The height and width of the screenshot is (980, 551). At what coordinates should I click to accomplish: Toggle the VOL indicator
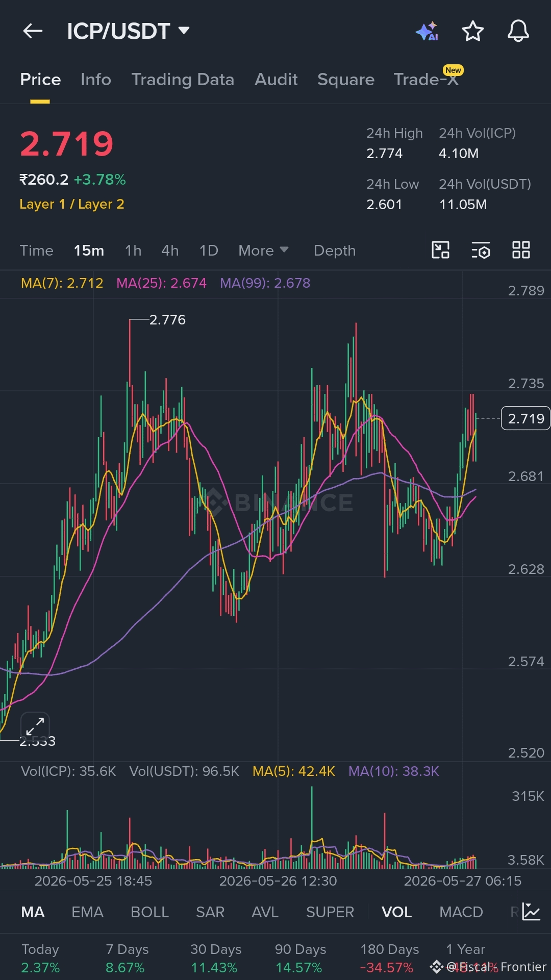click(x=396, y=912)
